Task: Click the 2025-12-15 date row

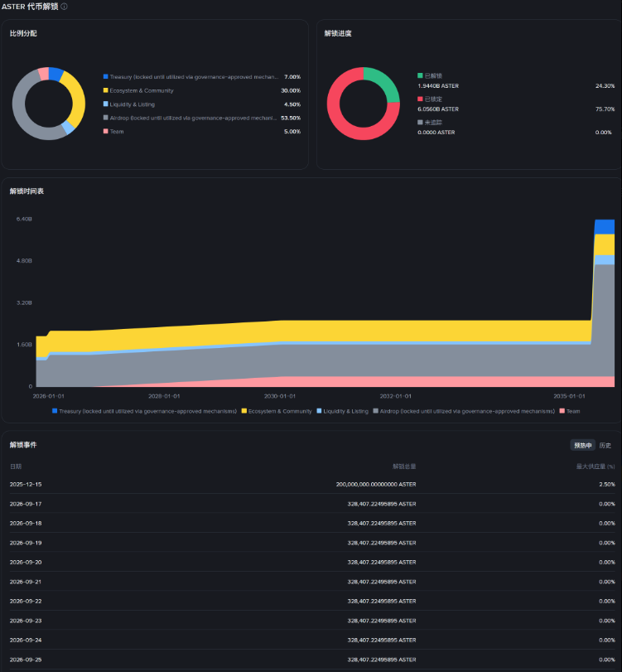Action: point(312,484)
